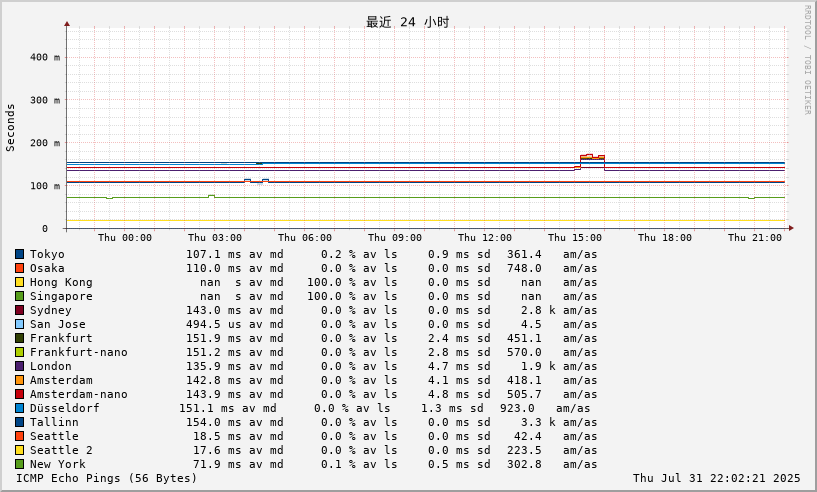Click New York's 71.9 ms value

(x=217, y=465)
